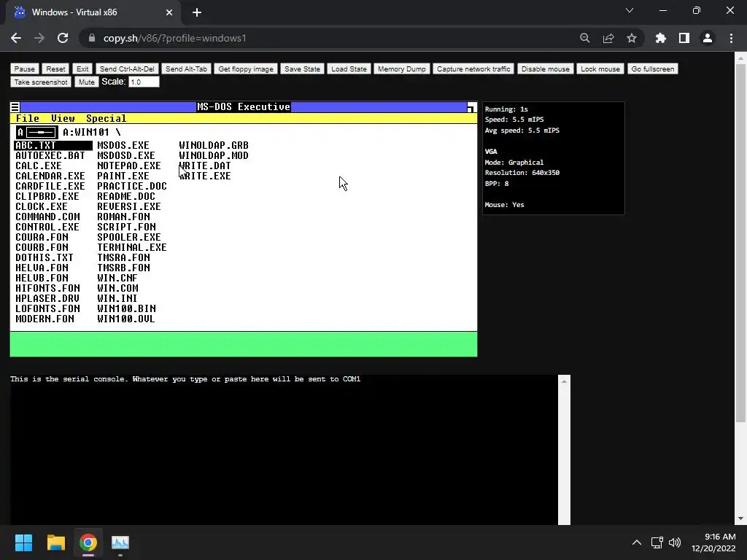
Task: Reload the v86 page
Action: tap(63, 38)
